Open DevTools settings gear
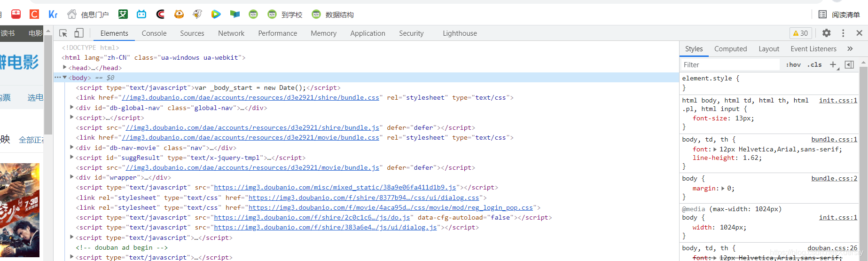 coord(827,33)
